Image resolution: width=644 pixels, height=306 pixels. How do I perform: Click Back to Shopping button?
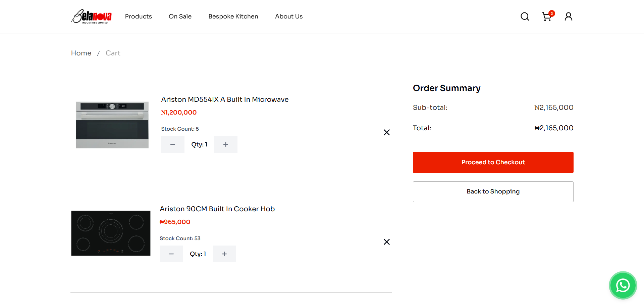493,191
